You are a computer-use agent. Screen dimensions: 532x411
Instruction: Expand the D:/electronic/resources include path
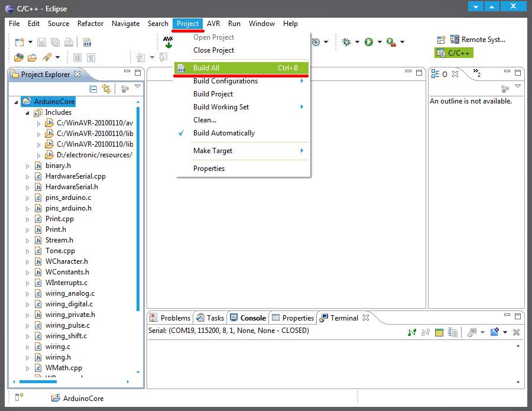[38, 156]
